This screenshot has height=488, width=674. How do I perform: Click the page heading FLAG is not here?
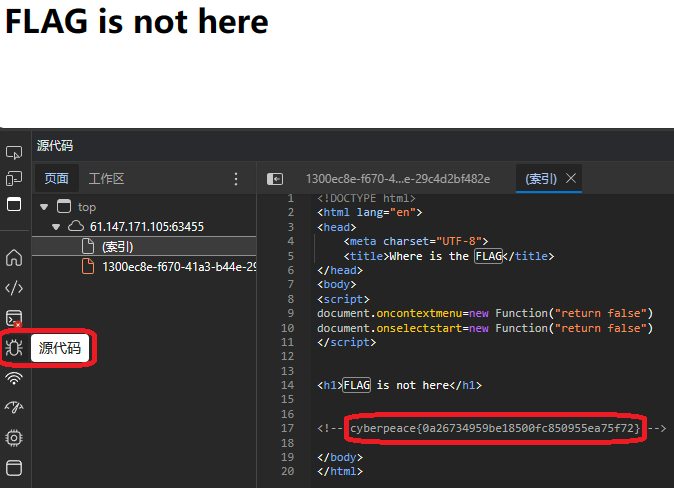pos(137,21)
